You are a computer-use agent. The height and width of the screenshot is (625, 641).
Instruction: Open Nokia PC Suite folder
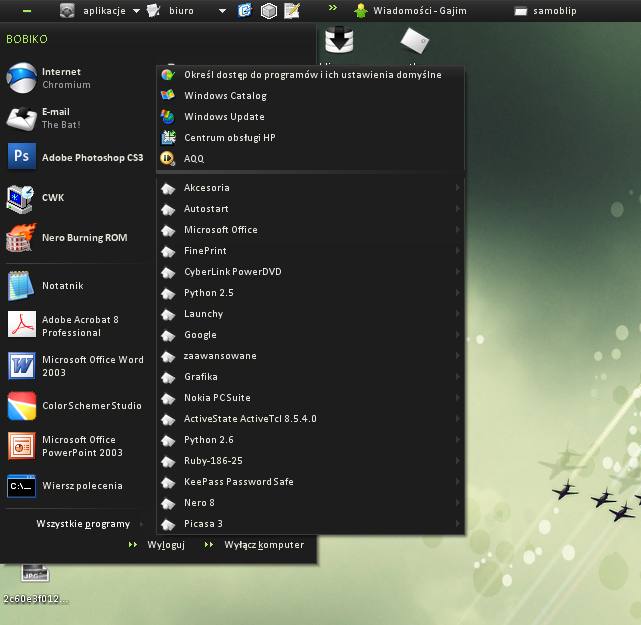coord(311,398)
